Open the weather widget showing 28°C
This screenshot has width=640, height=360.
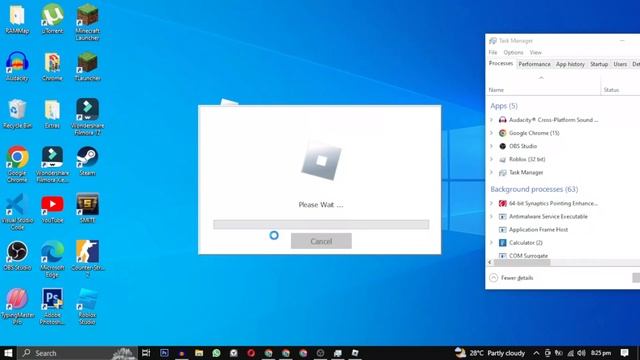pyautogui.click(x=490, y=353)
